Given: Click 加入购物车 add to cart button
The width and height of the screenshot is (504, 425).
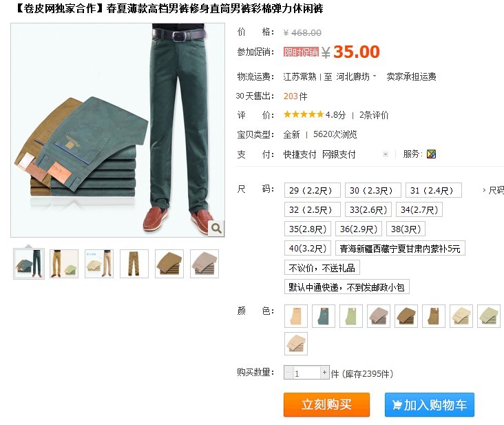Looking at the screenshot, I should pos(430,404).
